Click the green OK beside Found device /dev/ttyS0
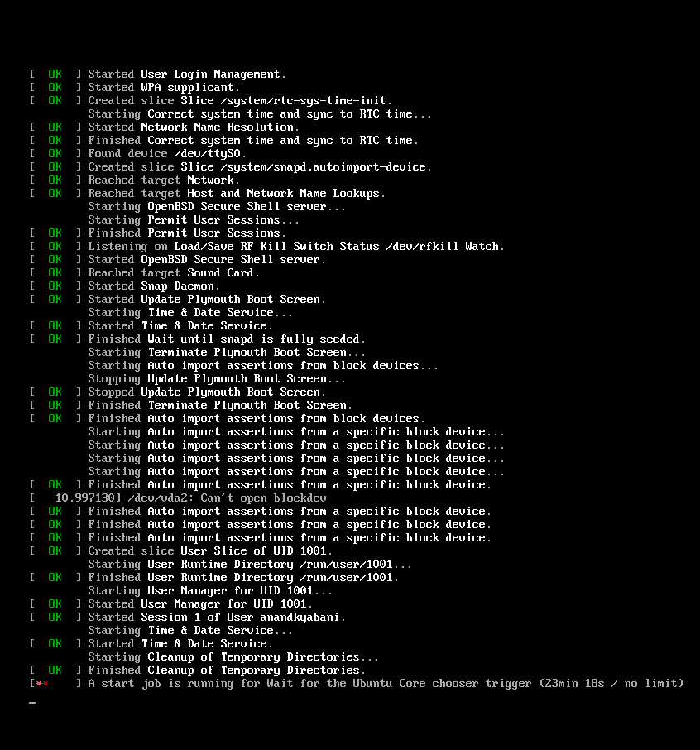 pyautogui.click(x=55, y=153)
